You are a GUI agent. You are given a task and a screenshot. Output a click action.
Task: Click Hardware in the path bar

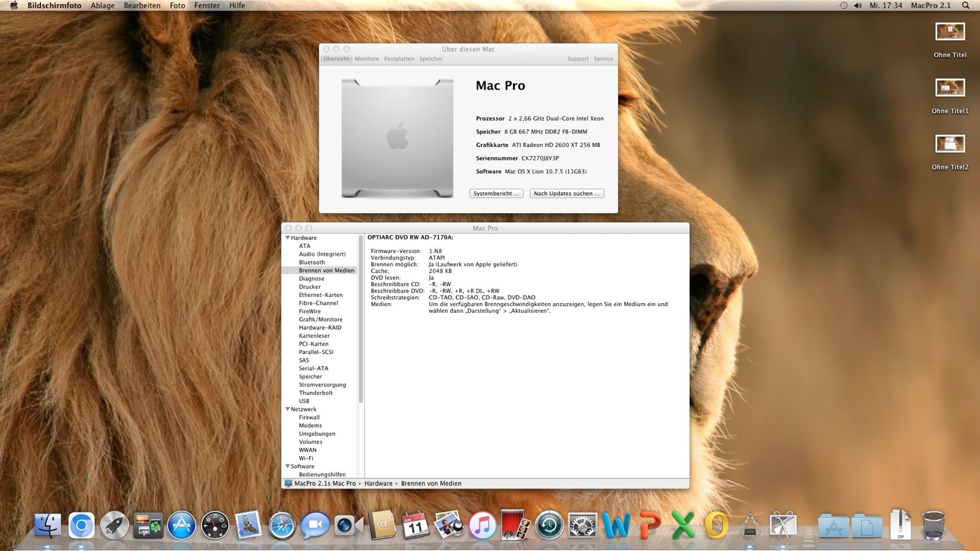pyautogui.click(x=379, y=484)
